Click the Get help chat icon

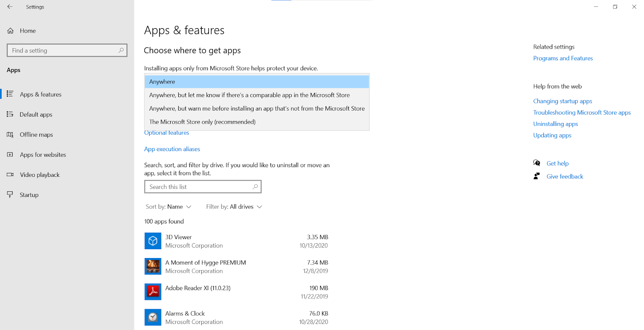(x=537, y=163)
